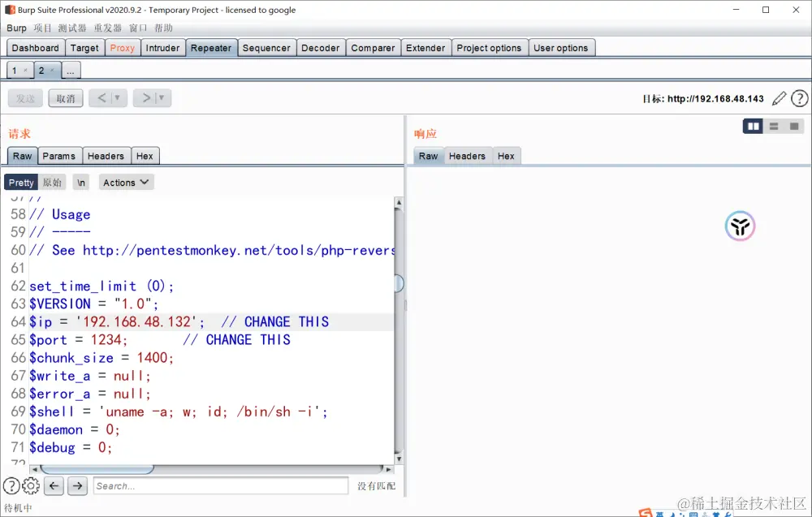812x517 pixels.
Task: Open previous-history dropdown arrow next to <
Action: [117, 98]
